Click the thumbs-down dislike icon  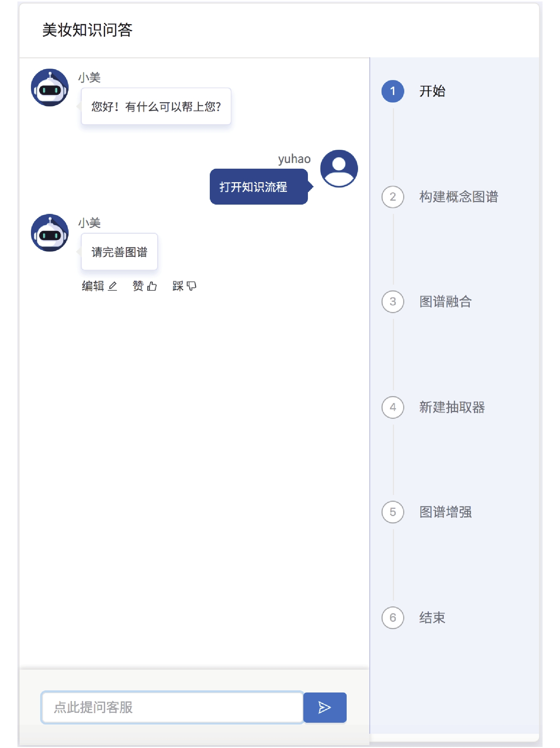(x=192, y=286)
